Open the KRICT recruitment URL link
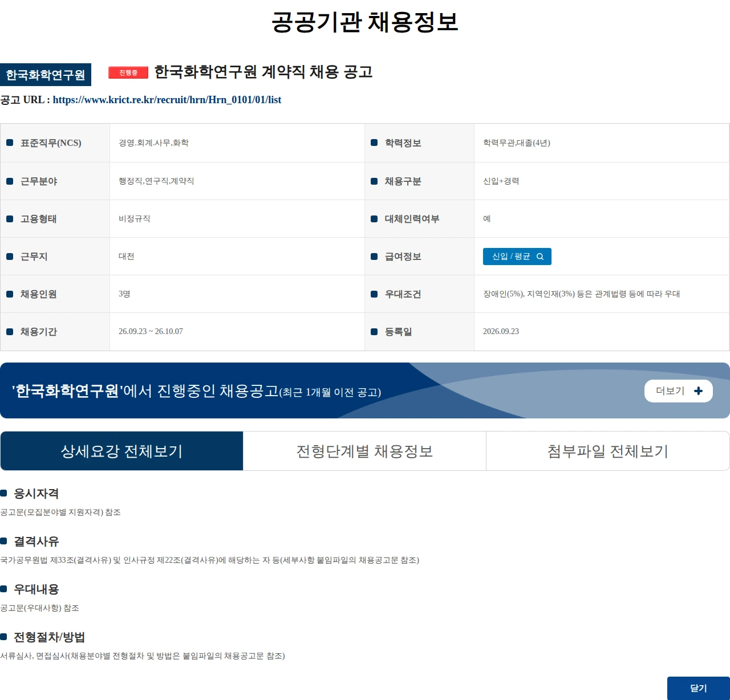This screenshot has width=730, height=700. click(167, 100)
